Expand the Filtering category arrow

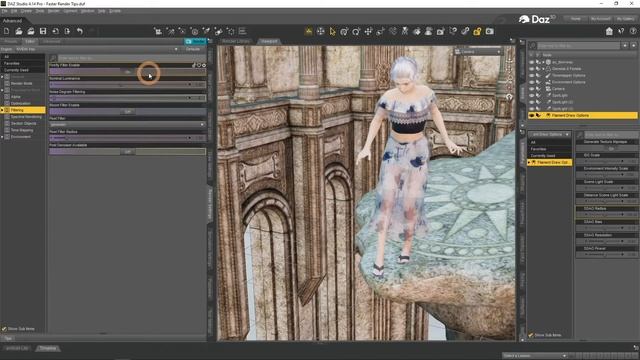[2, 110]
